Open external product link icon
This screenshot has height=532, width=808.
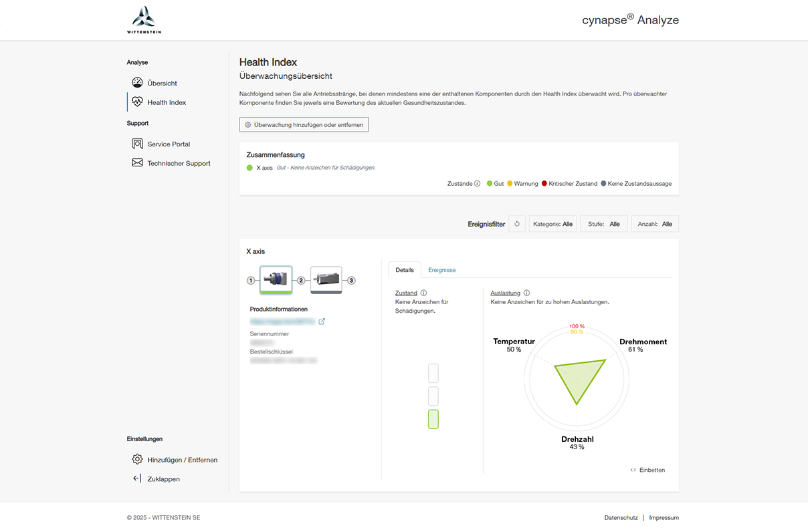tap(322, 321)
